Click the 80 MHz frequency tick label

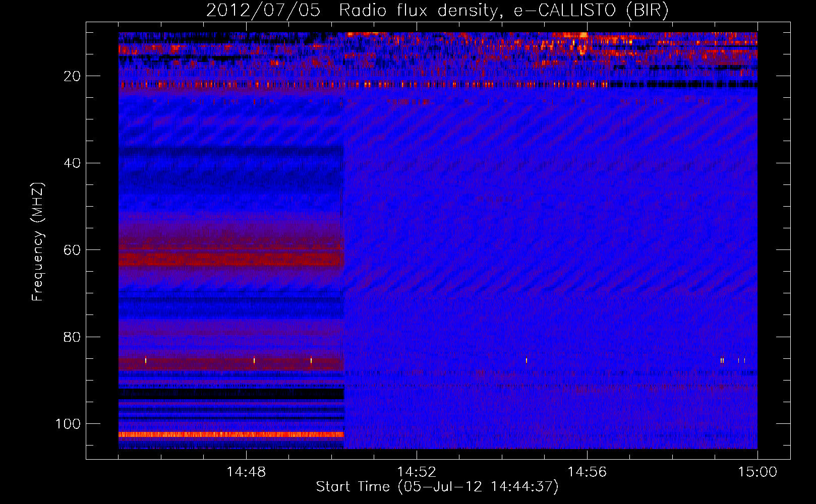coord(72,337)
